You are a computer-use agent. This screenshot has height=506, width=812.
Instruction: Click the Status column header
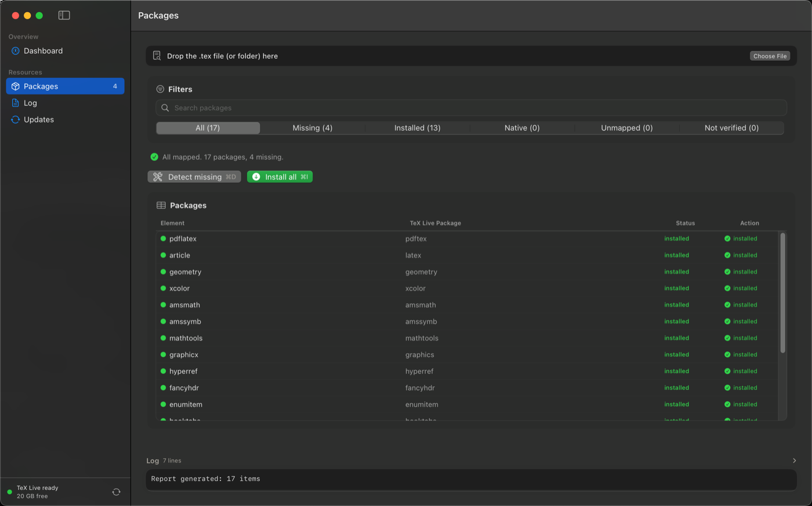pos(685,223)
